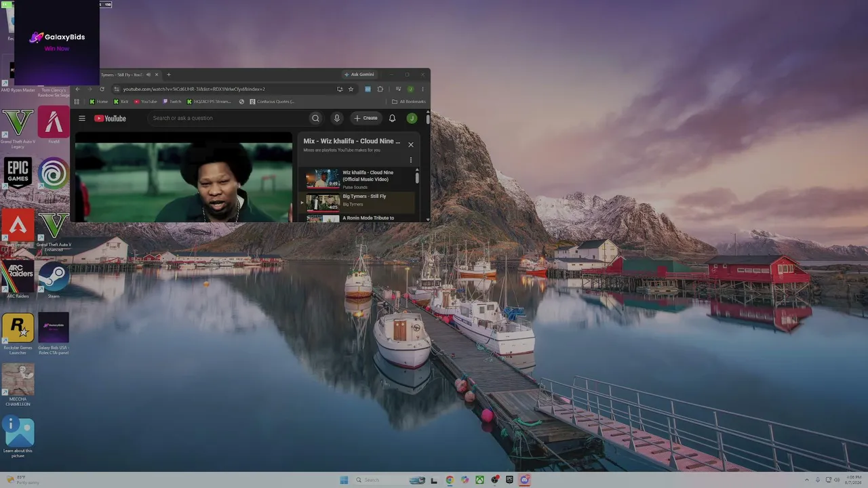Viewport: 868px width, 488px height.
Task: Open the taskbar clock and date
Action: click(853, 480)
